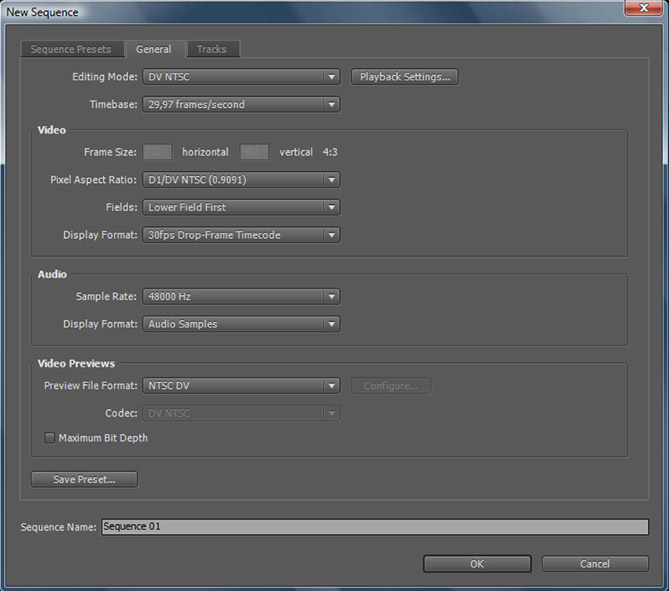The image size is (669, 591).
Task: Click the horizontal Frame Size field
Action: (158, 152)
